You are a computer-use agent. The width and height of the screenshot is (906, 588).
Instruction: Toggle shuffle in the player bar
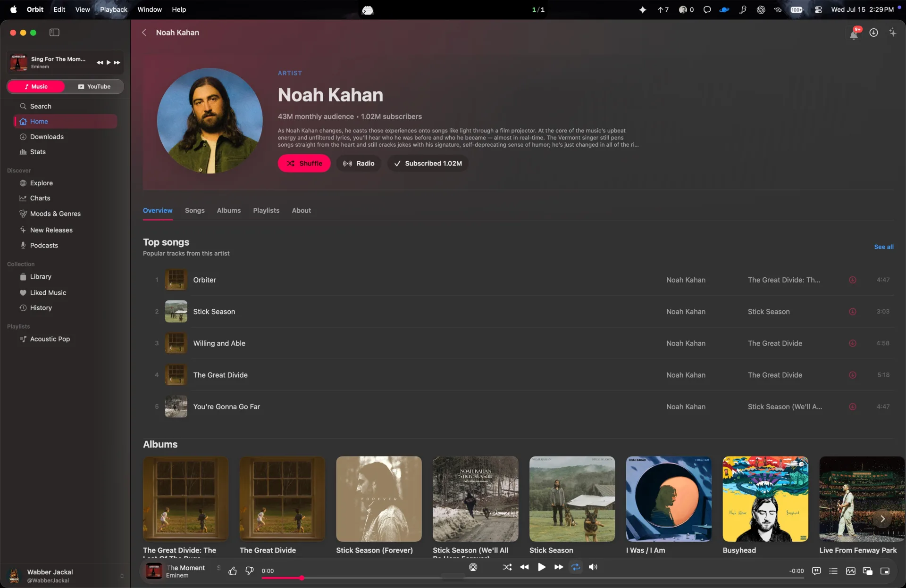[507, 567]
